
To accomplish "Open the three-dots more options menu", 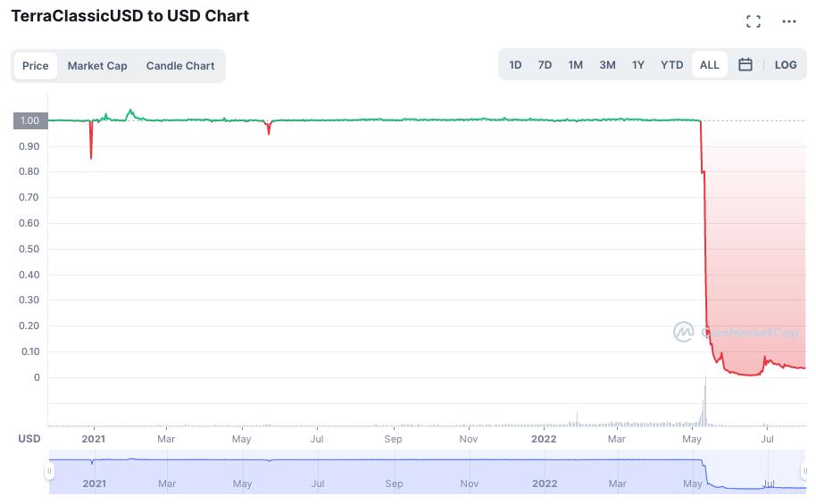I will (x=788, y=21).
